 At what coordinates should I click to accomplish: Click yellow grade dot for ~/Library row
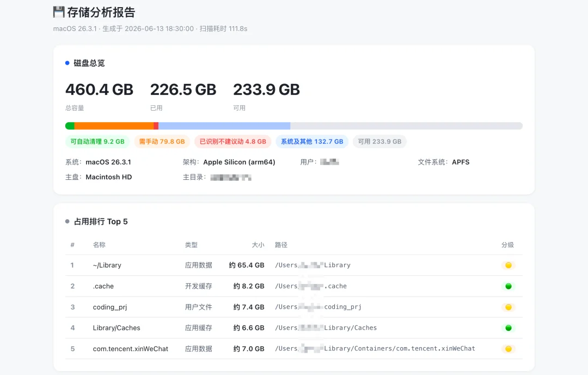click(x=509, y=265)
